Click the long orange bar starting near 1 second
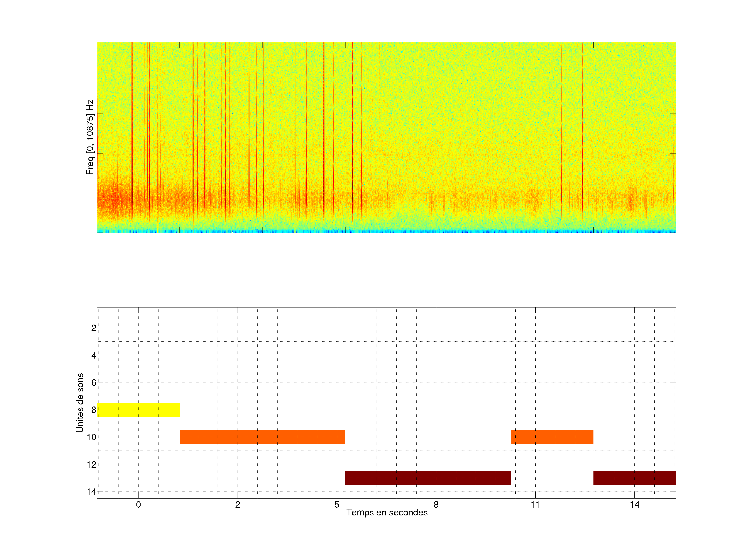Viewport: 747px width, 560px height. tap(262, 437)
